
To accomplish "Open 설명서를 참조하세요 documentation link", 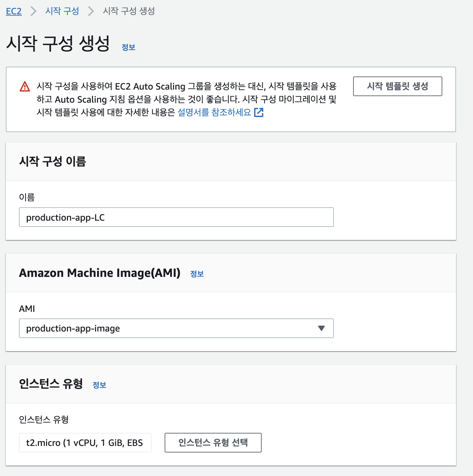I will tap(214, 112).
